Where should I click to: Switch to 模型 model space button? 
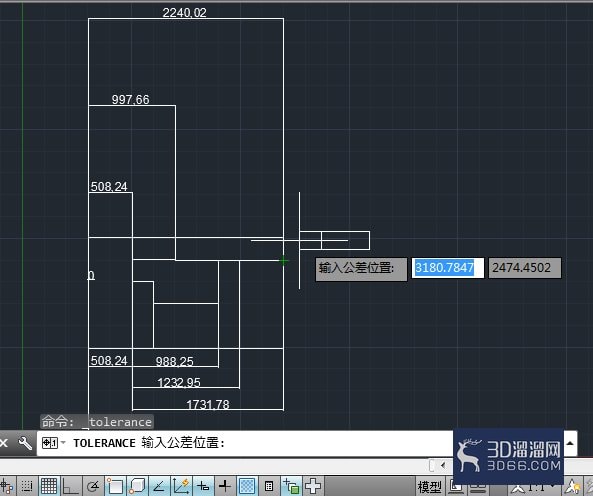430,487
